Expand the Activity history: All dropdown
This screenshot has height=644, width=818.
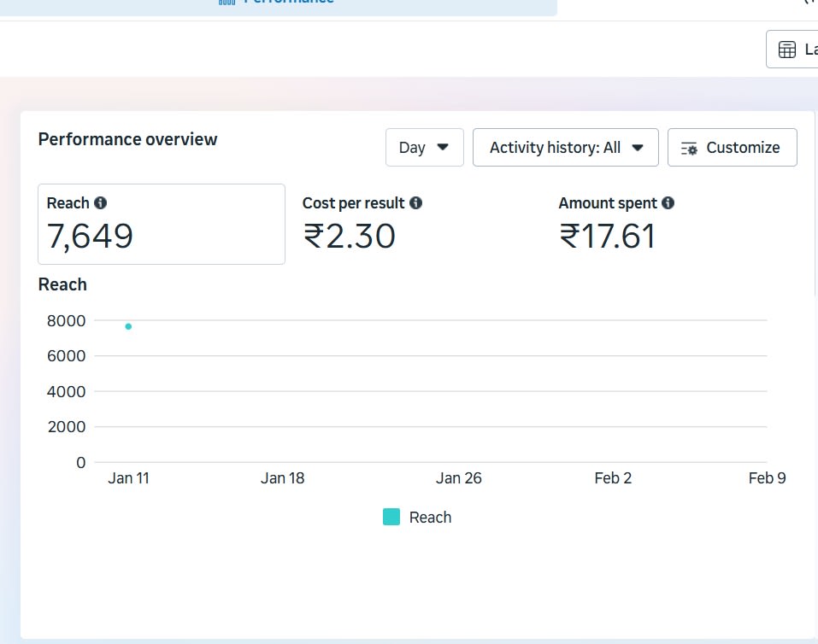[565, 148]
